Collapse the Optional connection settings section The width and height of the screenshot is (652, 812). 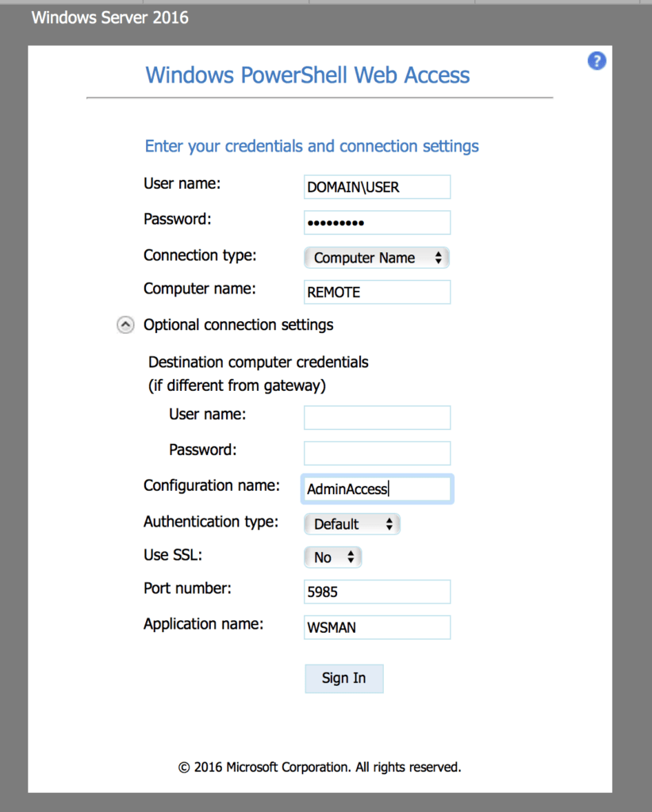coord(125,324)
